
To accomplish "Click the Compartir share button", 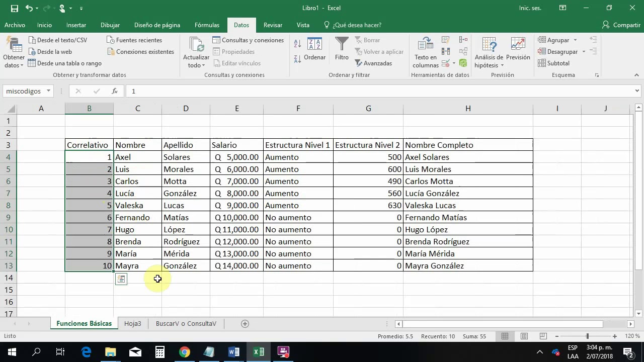I will [621, 25].
